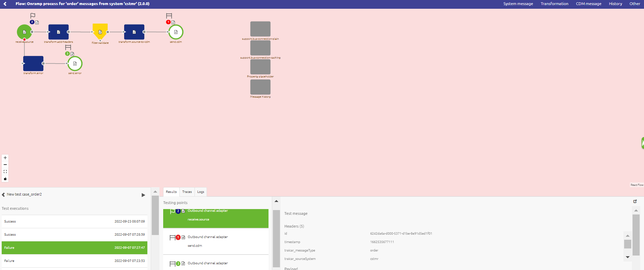Open the green side panel handle

coord(643,143)
